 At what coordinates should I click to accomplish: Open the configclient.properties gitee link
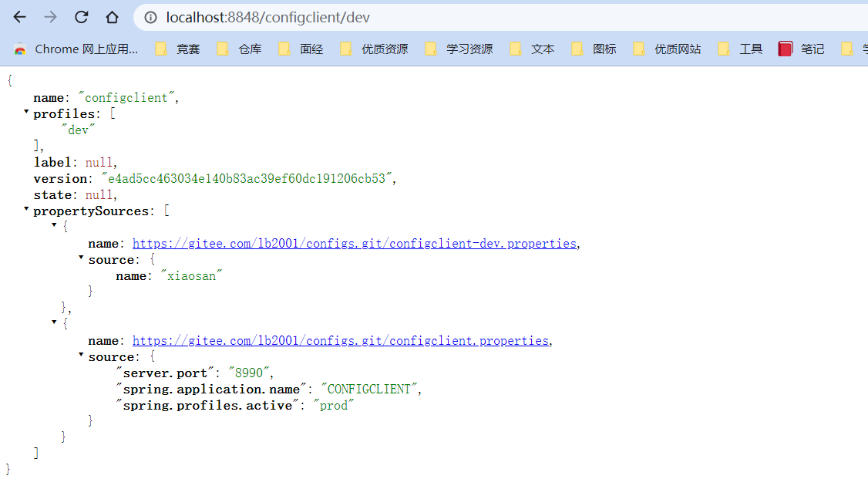341,341
